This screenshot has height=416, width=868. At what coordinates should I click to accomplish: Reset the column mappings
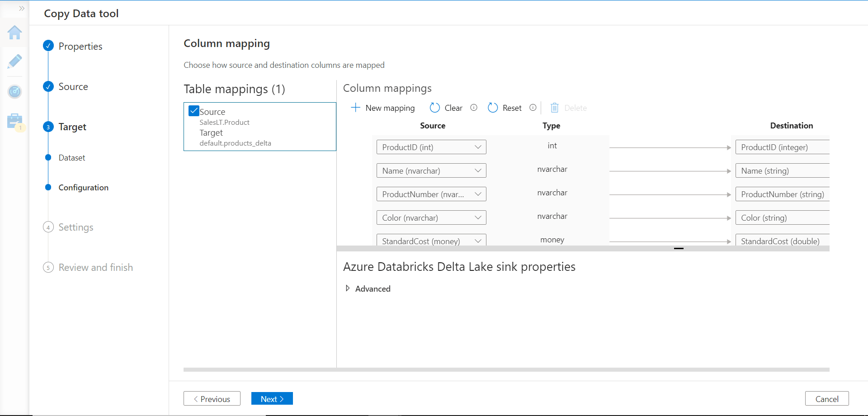point(505,108)
